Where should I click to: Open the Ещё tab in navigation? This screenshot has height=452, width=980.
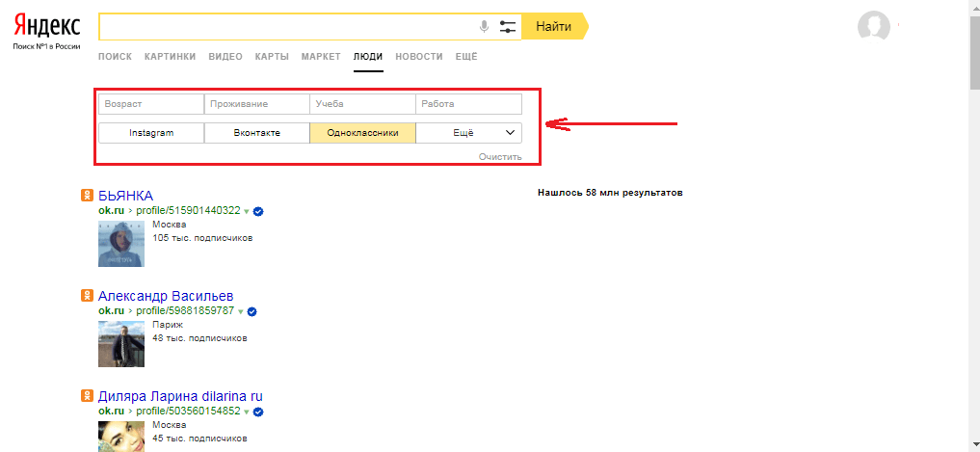466,57
